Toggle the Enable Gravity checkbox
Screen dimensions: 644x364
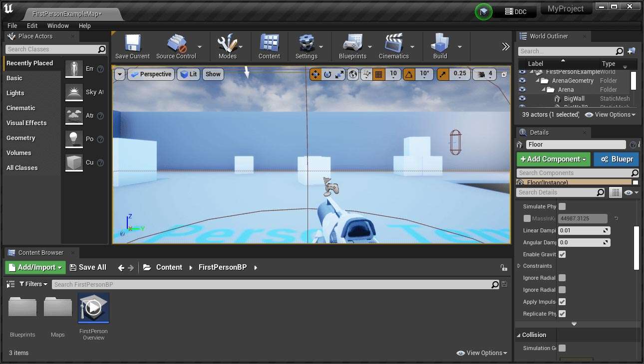562,254
